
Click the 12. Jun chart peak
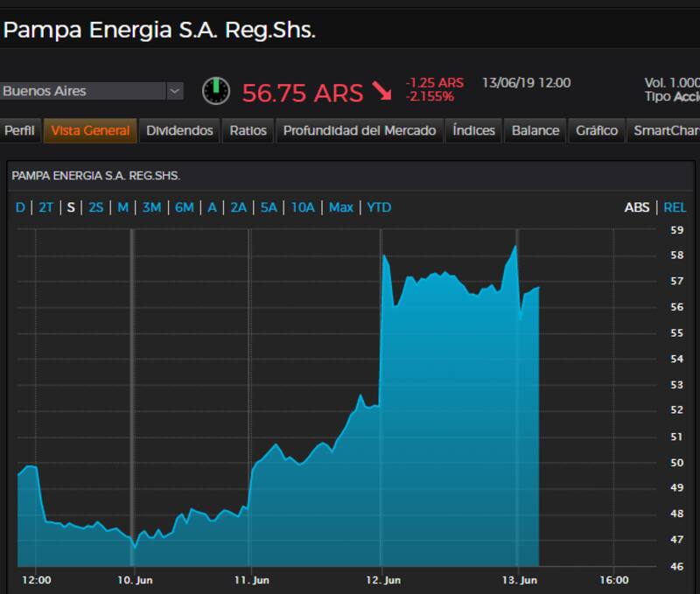click(x=384, y=255)
